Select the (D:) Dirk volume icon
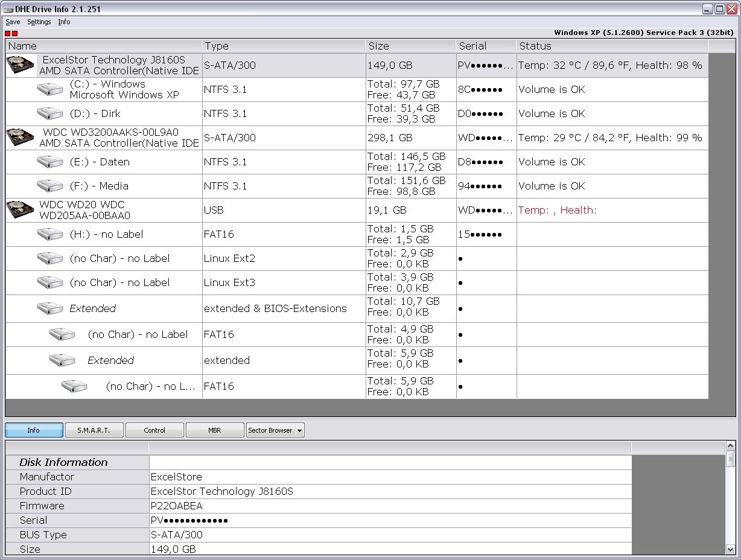Viewport: 741px width, 560px height. point(50,113)
